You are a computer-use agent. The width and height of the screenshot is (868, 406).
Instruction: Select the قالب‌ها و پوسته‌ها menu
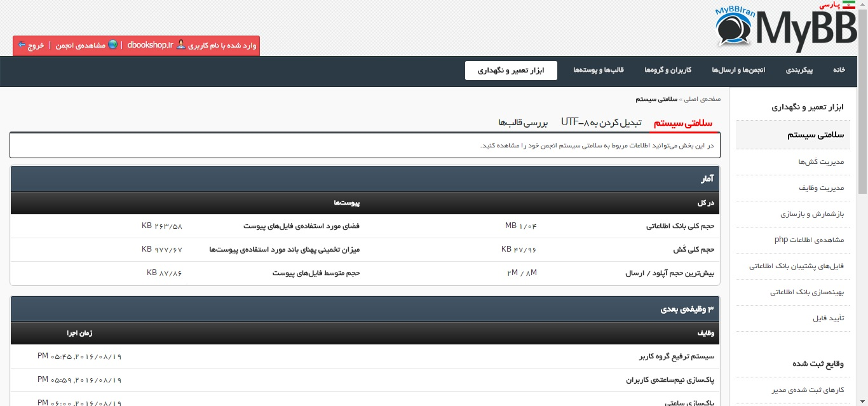point(599,70)
